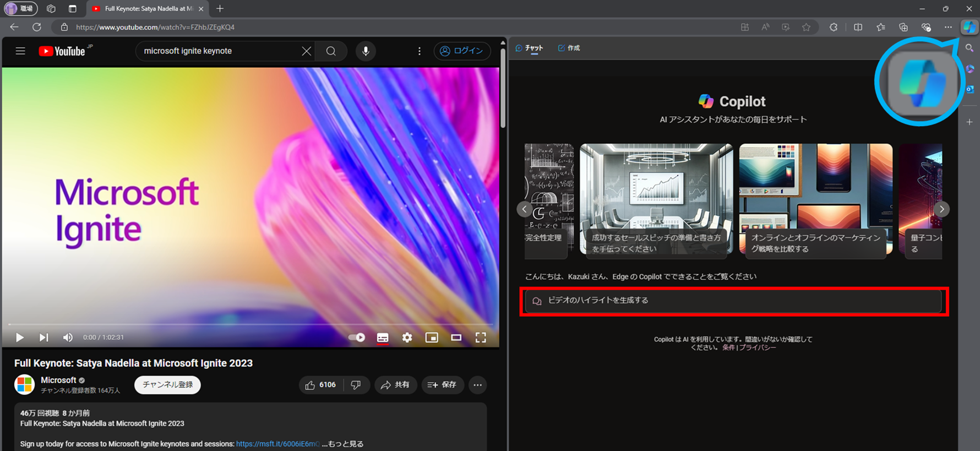Toggle theater mode
Image resolution: width=980 pixels, height=451 pixels.
[x=456, y=338]
